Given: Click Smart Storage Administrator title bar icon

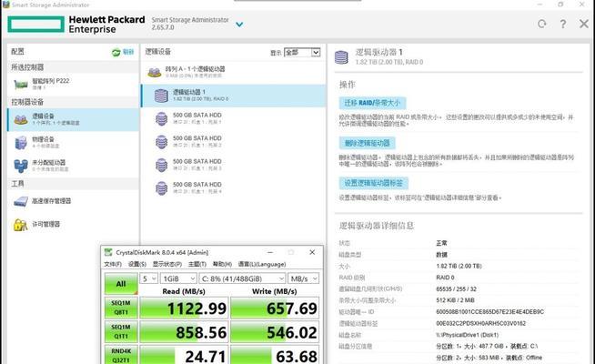Looking at the screenshot, I should 5,5.
